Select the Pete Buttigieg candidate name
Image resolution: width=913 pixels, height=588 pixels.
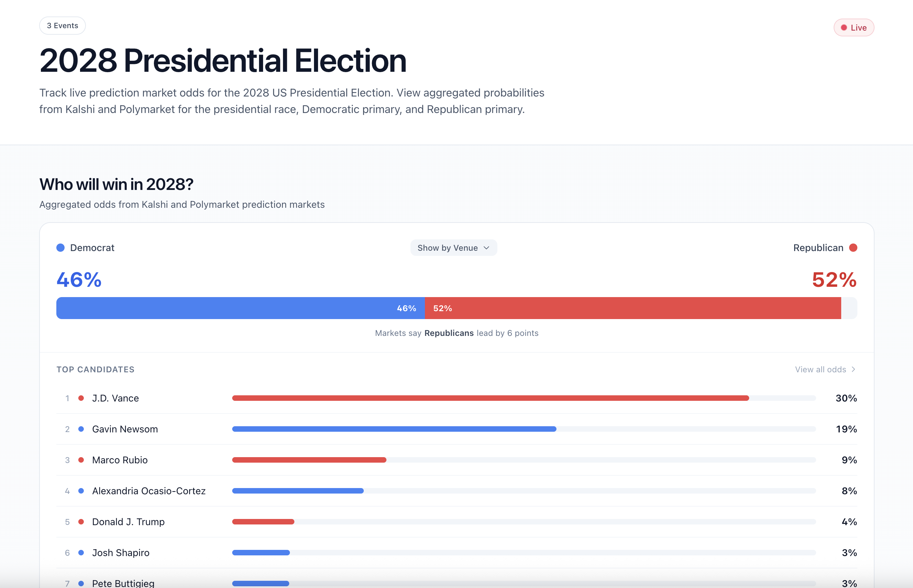click(123, 583)
